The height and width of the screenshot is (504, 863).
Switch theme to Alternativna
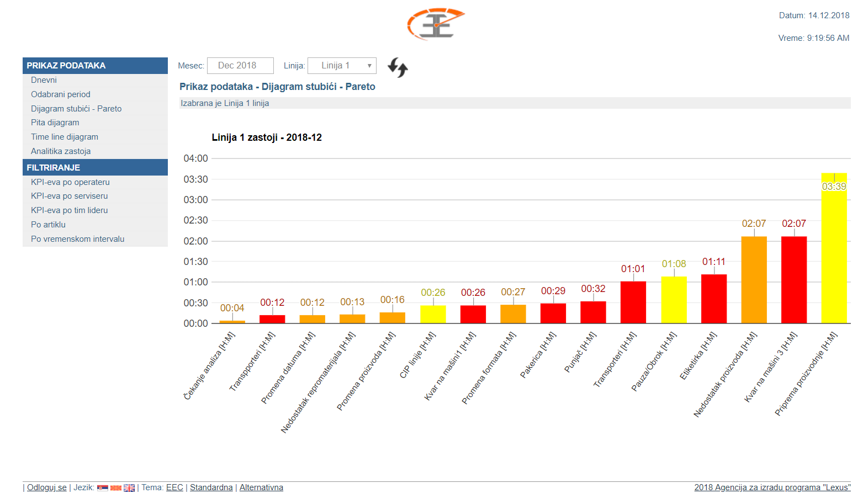pos(261,487)
